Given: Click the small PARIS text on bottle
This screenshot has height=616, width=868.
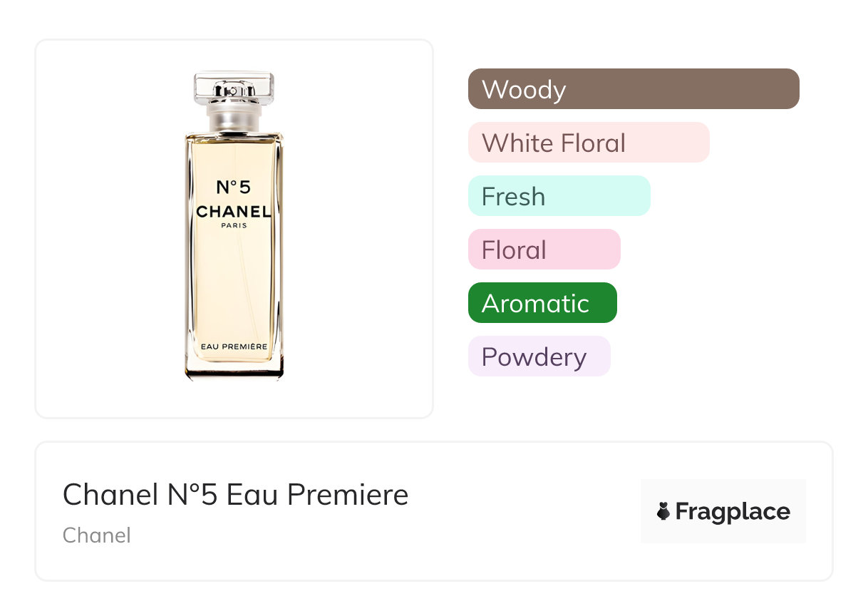Looking at the screenshot, I should click(233, 226).
